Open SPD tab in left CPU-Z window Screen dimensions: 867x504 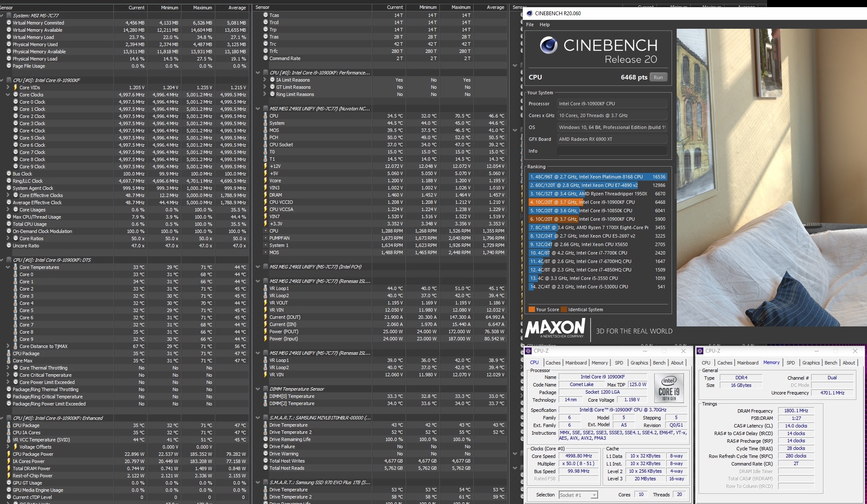coord(619,363)
